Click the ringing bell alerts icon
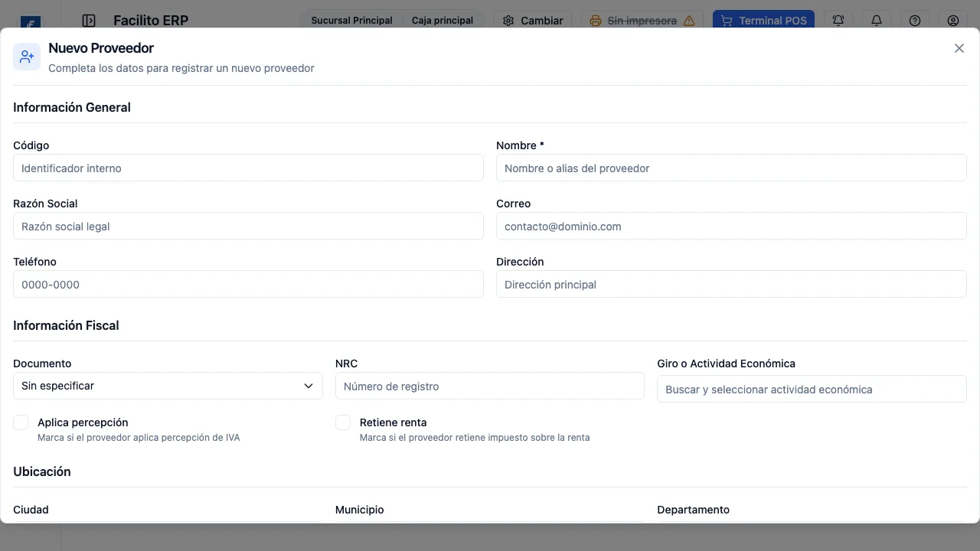 point(838,21)
